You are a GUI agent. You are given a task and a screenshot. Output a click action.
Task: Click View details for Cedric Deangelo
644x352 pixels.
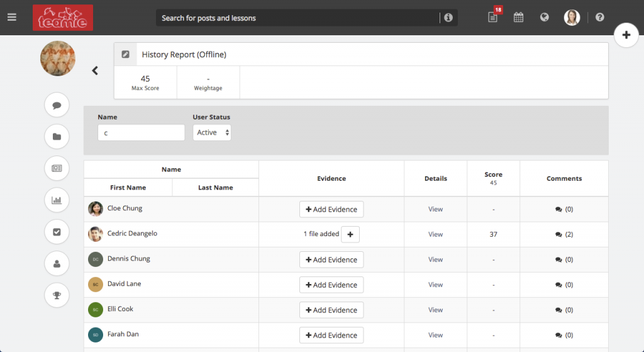(435, 234)
